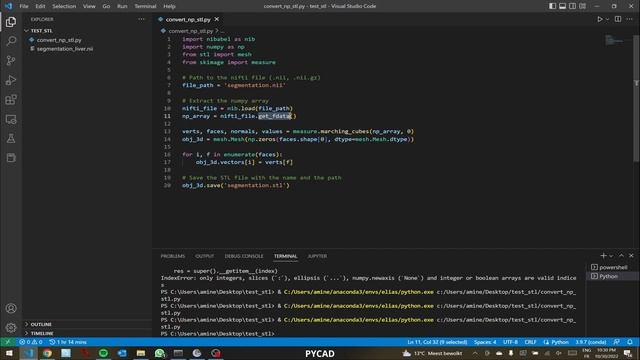
Task: Open the Manage gear menu
Action: tap(11, 327)
